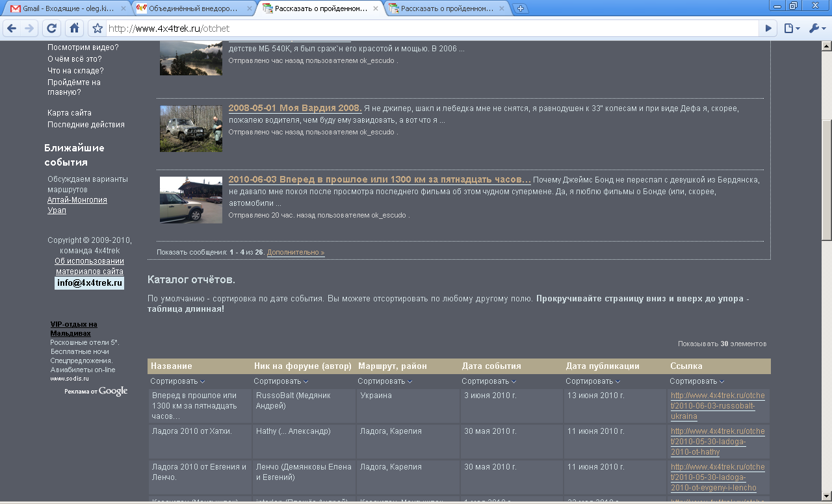The height and width of the screenshot is (504, 832).
Task: Click the vertical scrollbar down arrow
Action: (x=826, y=498)
